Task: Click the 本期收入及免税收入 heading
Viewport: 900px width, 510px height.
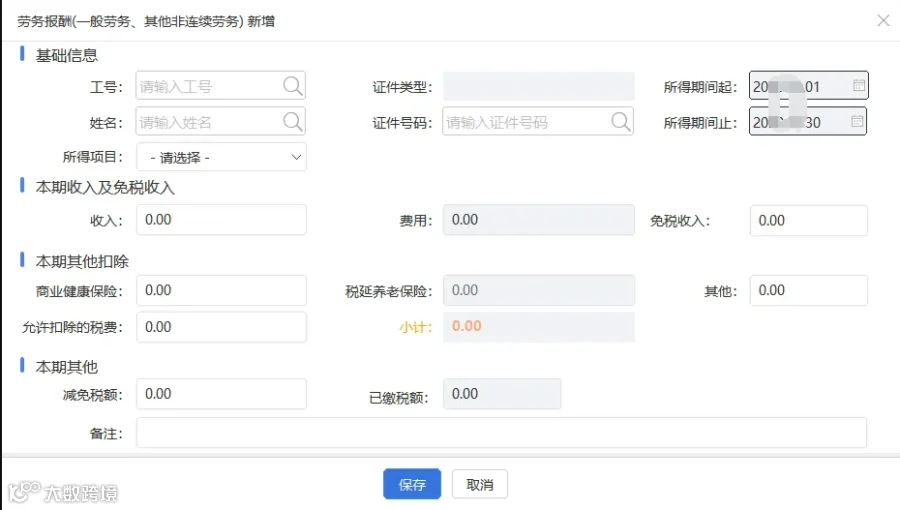Action: (x=105, y=187)
